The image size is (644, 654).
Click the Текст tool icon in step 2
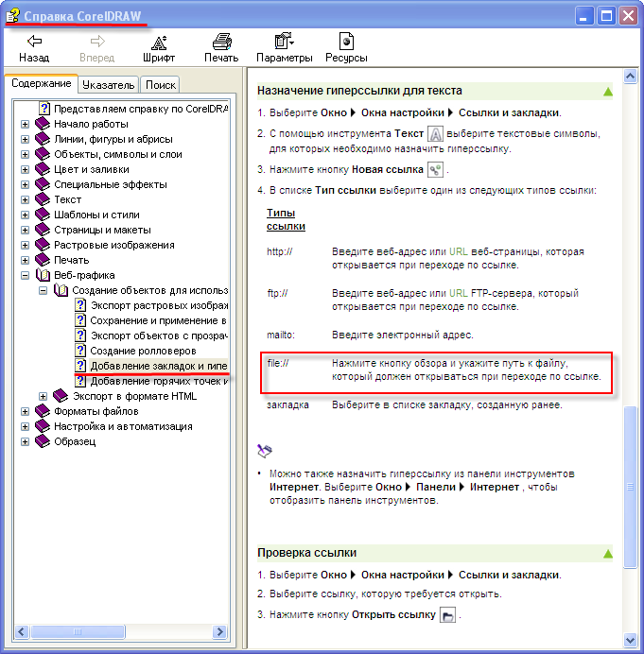[x=435, y=134]
